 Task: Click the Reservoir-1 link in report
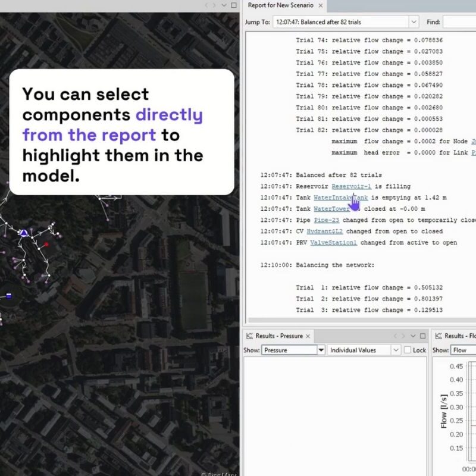(351, 186)
